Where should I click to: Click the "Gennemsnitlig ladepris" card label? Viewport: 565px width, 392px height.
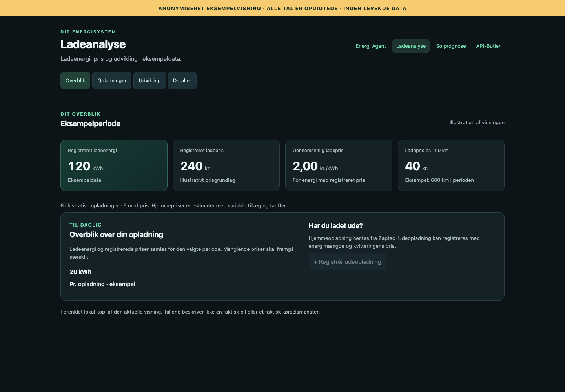point(318,151)
